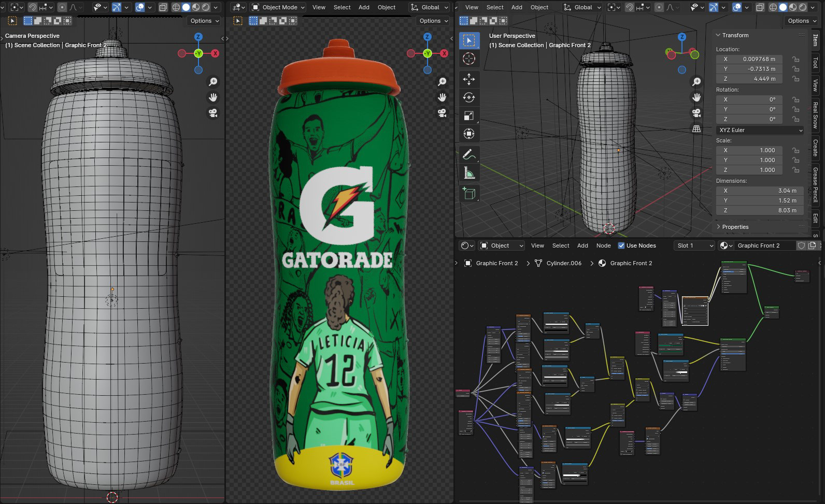Click pan hand icon in User Perspective viewport
The height and width of the screenshot is (504, 825).
[697, 97]
